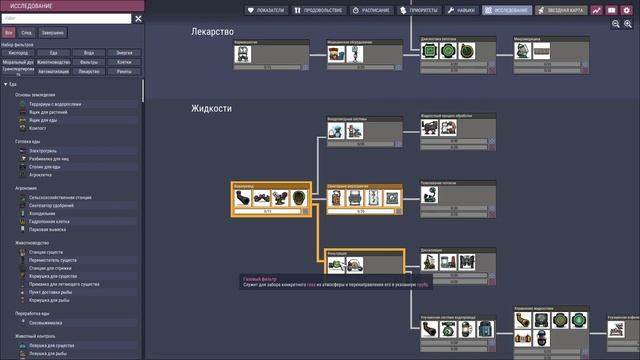
Task: Zoom out the research tree view
Action: (616, 24)
